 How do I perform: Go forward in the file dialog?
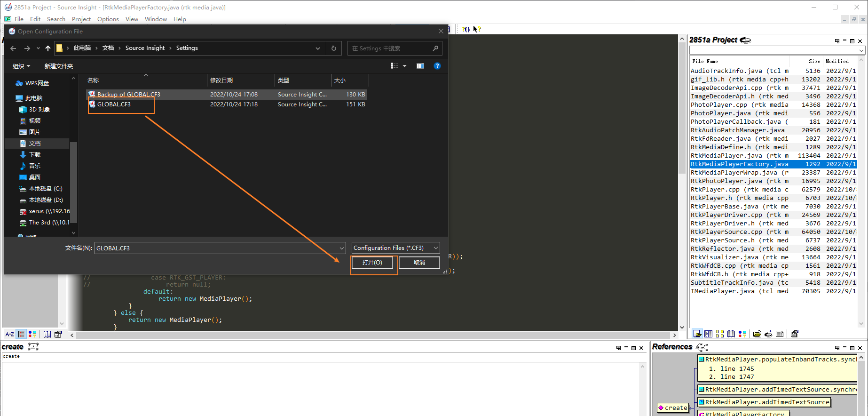[x=27, y=48]
